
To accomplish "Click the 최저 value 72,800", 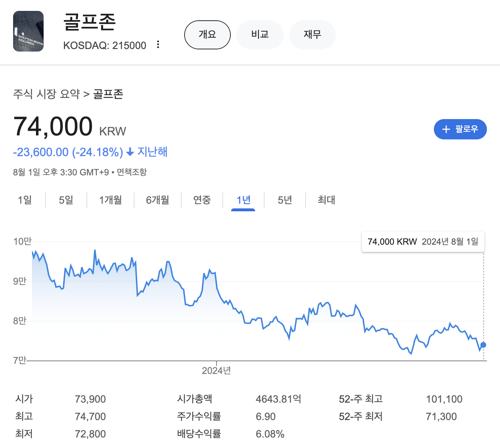I will (90, 434).
